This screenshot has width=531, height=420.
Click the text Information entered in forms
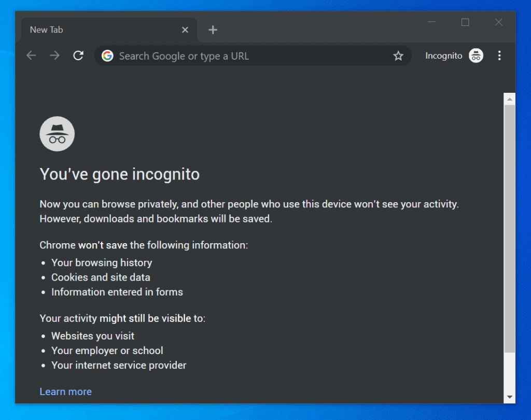pos(117,292)
